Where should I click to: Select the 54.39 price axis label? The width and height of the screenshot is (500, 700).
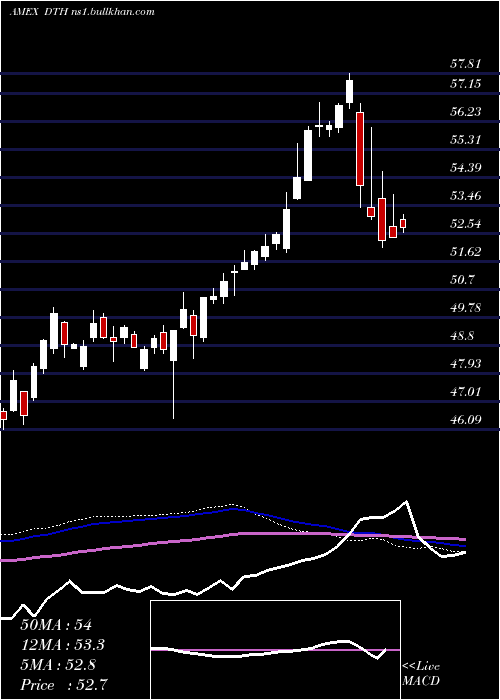(466, 168)
